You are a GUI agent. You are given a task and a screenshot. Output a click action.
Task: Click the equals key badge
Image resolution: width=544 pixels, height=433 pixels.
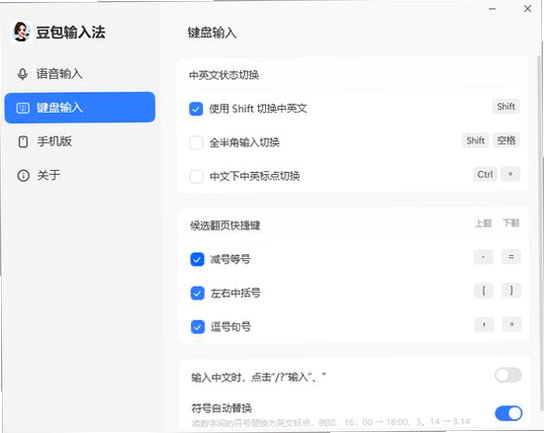[x=511, y=257]
